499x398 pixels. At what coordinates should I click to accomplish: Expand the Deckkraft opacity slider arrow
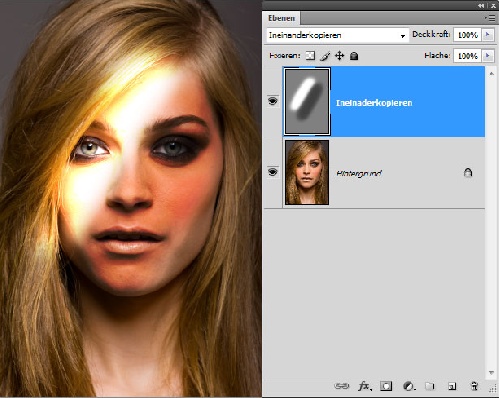(488, 35)
